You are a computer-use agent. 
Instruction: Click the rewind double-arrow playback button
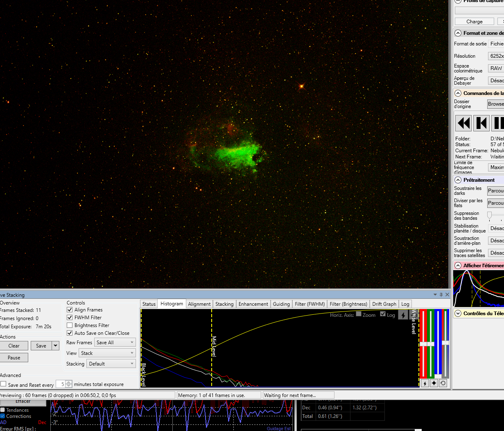click(463, 123)
